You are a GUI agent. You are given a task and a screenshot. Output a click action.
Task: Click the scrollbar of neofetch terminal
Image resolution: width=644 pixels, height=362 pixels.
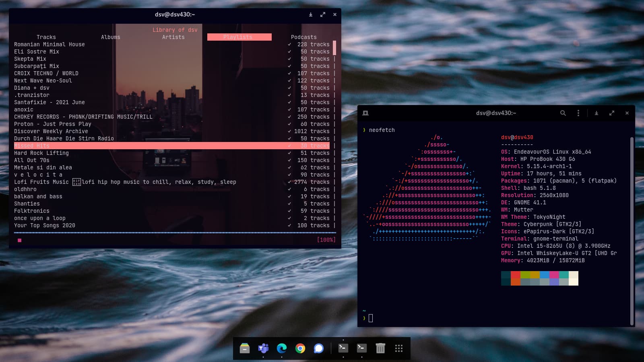point(632,231)
